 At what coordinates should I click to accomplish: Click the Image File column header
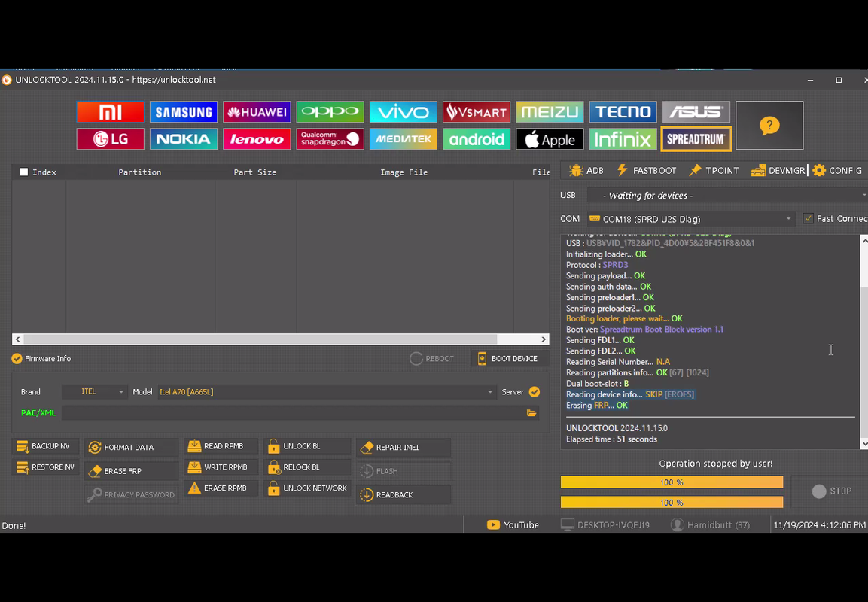[404, 172]
